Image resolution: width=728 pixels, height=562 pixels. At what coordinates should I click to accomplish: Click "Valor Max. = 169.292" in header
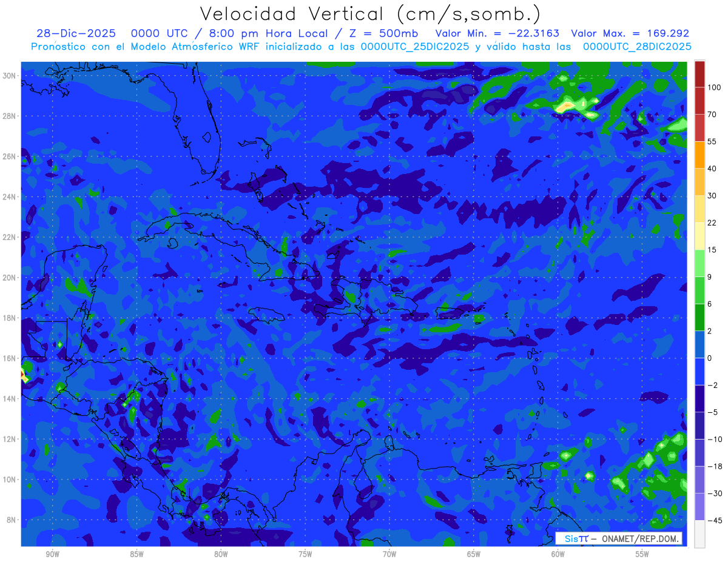pyautogui.click(x=630, y=33)
